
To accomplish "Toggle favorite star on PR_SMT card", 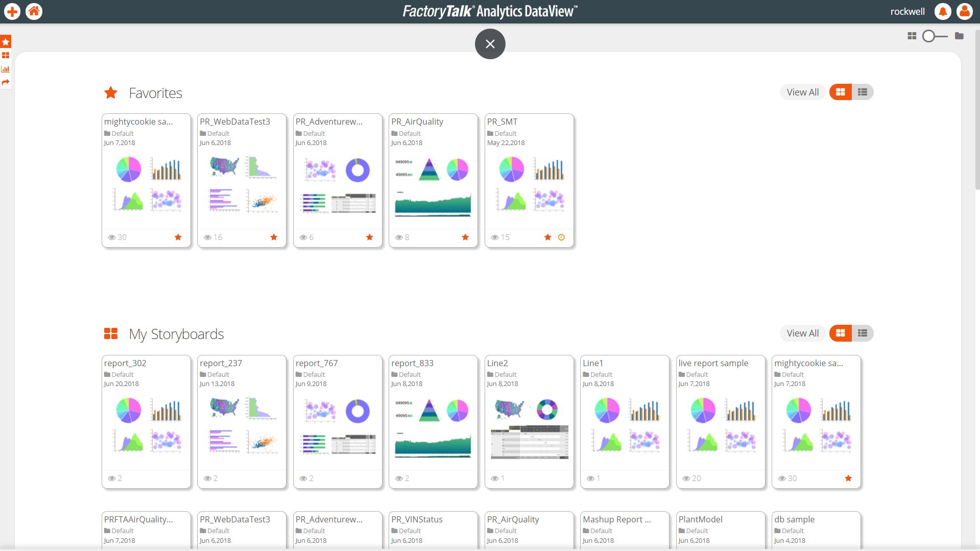I will 548,237.
